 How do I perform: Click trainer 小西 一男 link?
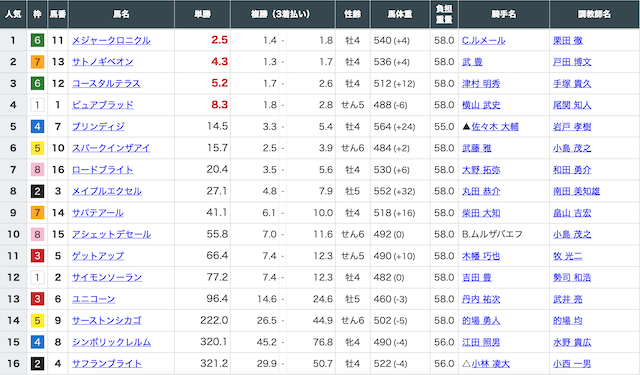572,364
